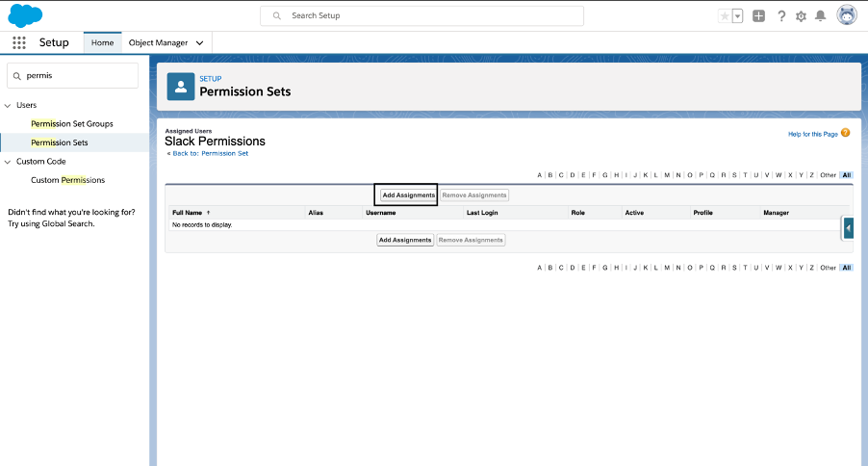Open the Favorites star icon
Viewport: 868px width, 466px height.
click(725, 16)
